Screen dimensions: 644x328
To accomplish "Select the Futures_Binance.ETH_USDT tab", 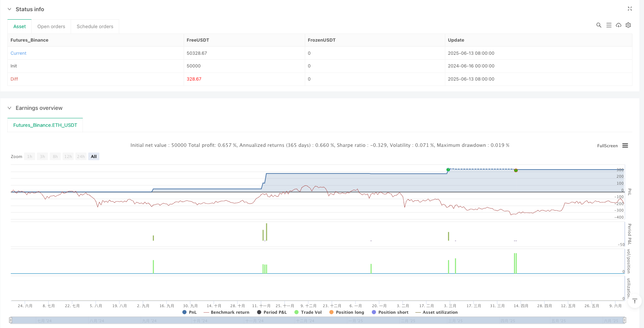I will 45,125.
